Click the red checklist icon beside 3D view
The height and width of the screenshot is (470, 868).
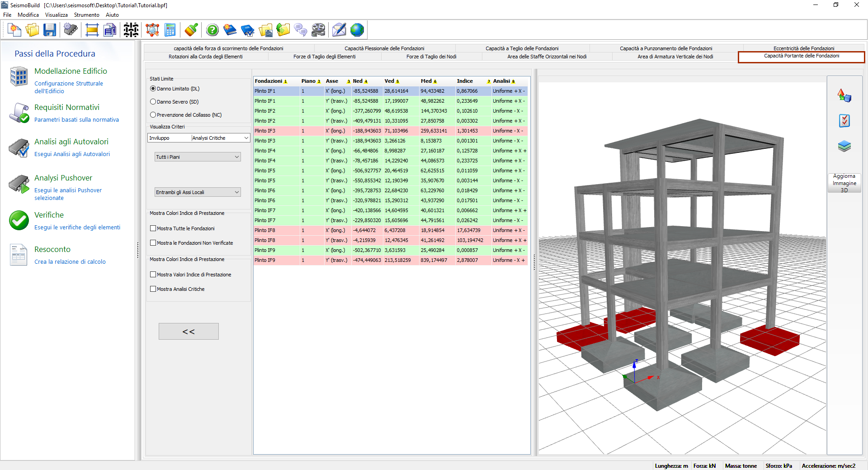coord(844,121)
